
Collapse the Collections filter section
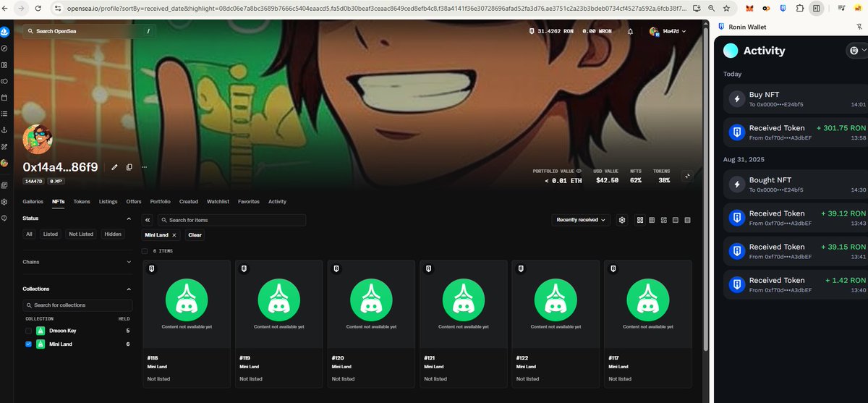coord(129,289)
